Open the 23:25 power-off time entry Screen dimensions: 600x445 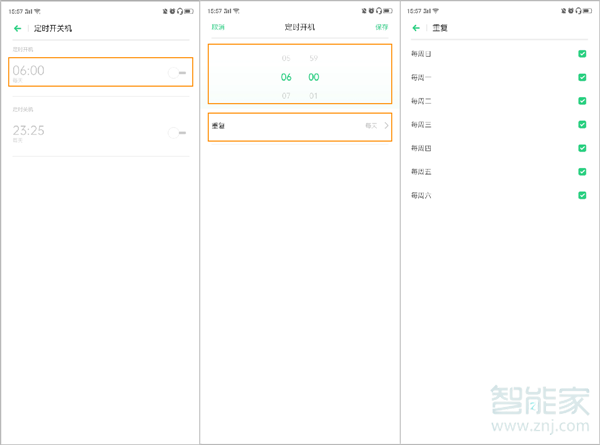[x=101, y=132]
